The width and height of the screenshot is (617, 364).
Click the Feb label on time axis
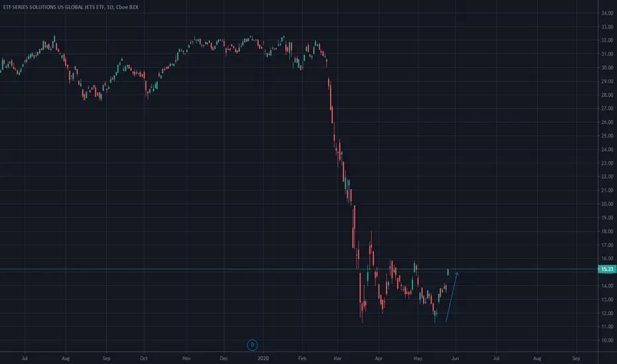[302, 359]
